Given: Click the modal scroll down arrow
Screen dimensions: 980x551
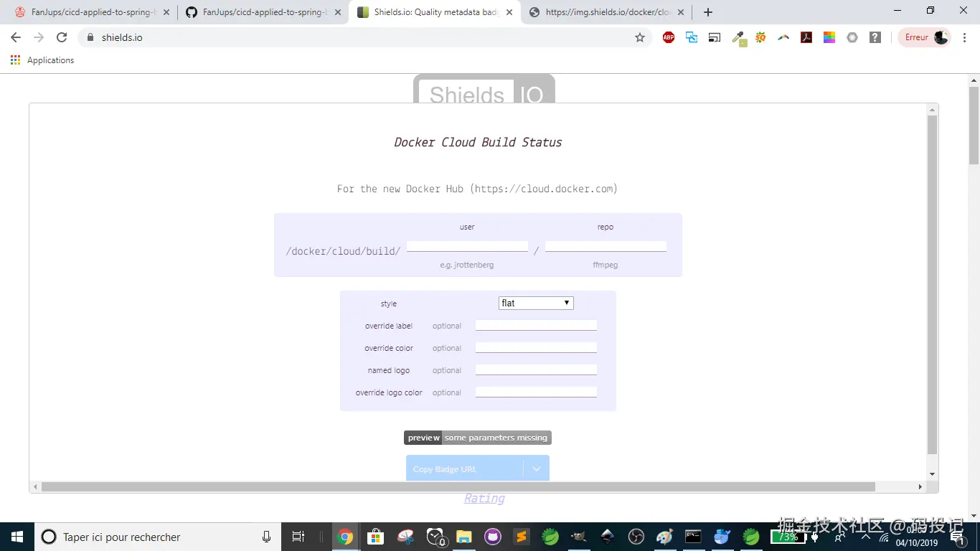Looking at the screenshot, I should pyautogui.click(x=932, y=474).
